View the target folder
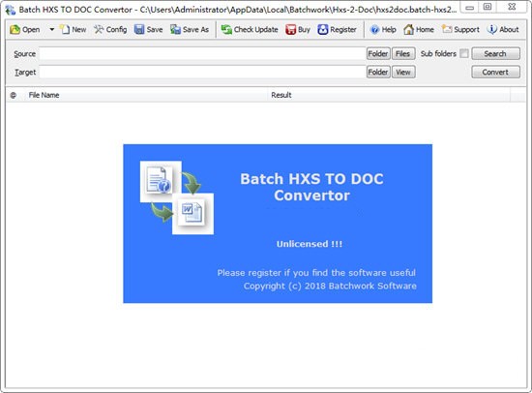Screen dimensions: 532x393 (x=403, y=72)
